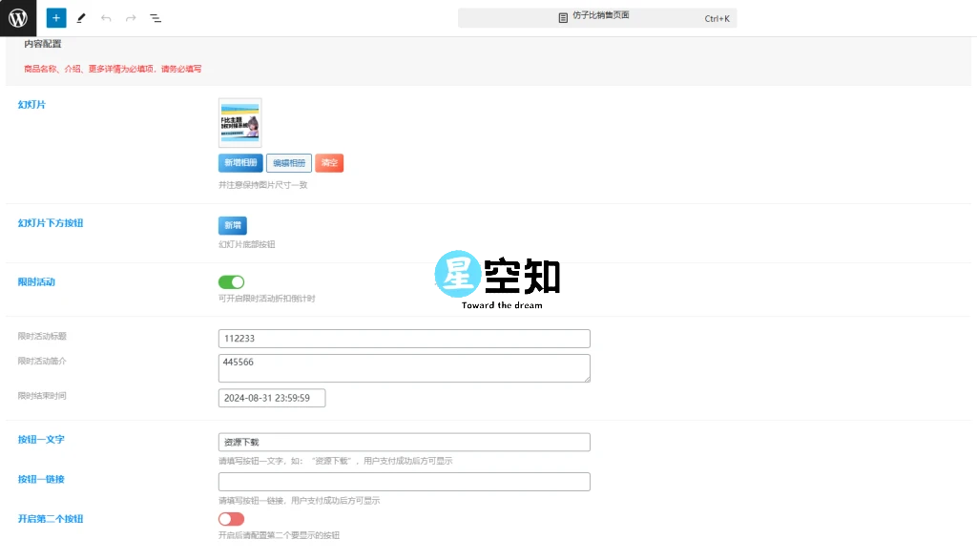Click the blue 新增相册 button
Image resolution: width=977 pixels, height=560 pixels.
tap(239, 162)
